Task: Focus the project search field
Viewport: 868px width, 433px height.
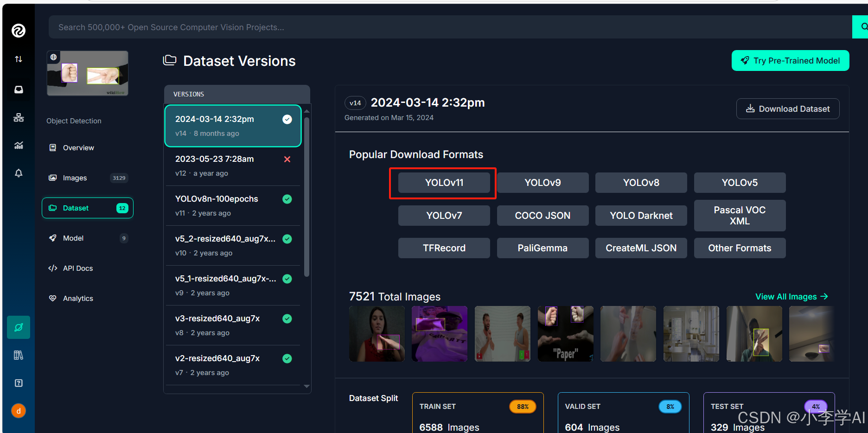Action: pos(450,27)
